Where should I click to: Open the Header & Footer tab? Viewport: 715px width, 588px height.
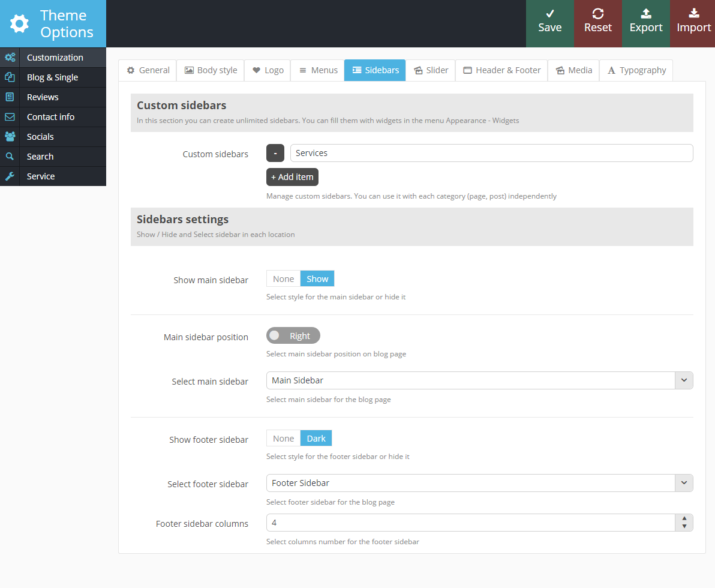coord(501,70)
